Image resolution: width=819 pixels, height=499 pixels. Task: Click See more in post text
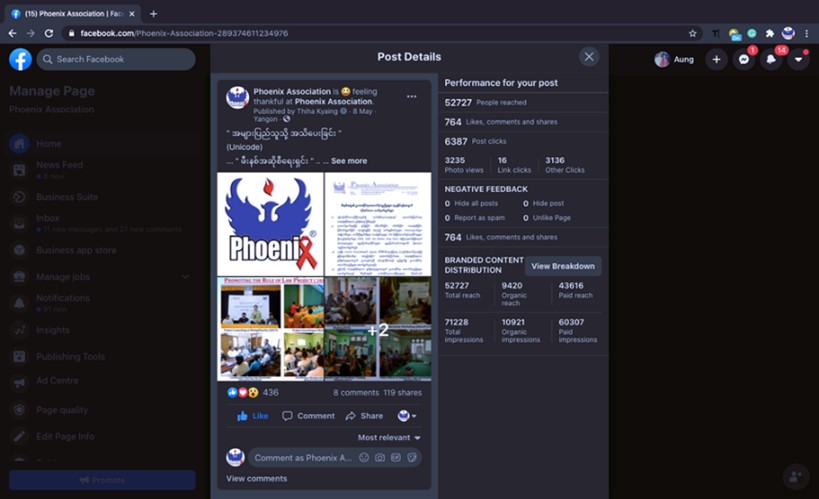[x=349, y=161]
